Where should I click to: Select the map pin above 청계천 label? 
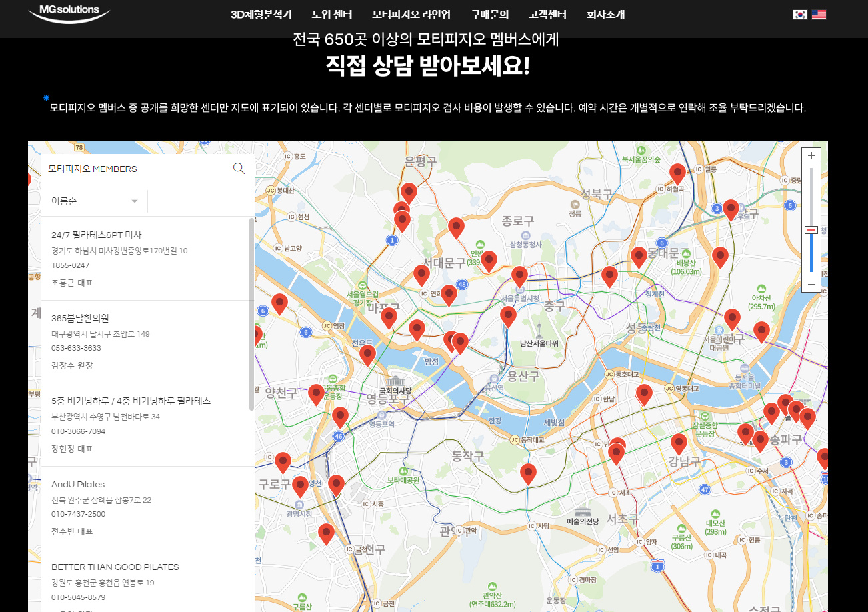coord(609,277)
